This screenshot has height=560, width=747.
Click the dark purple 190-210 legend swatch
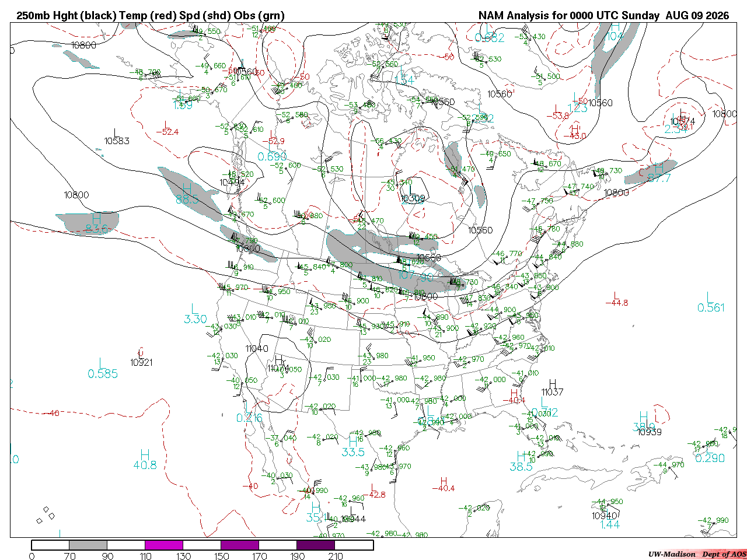(x=316, y=545)
